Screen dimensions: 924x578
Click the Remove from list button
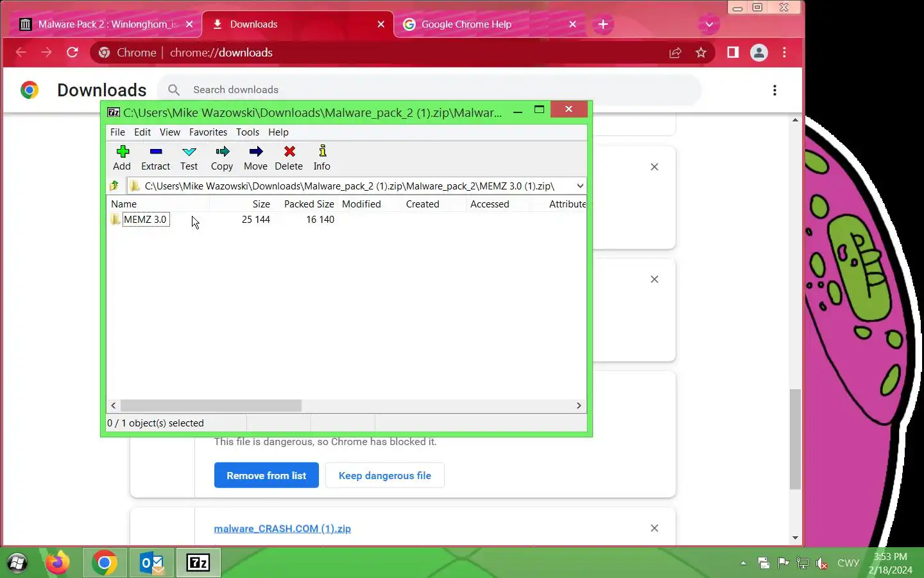(x=266, y=475)
